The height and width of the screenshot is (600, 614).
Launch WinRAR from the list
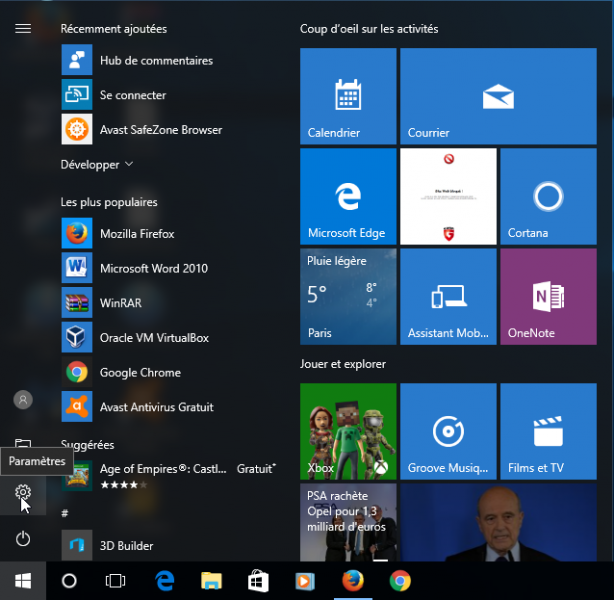(x=101, y=303)
